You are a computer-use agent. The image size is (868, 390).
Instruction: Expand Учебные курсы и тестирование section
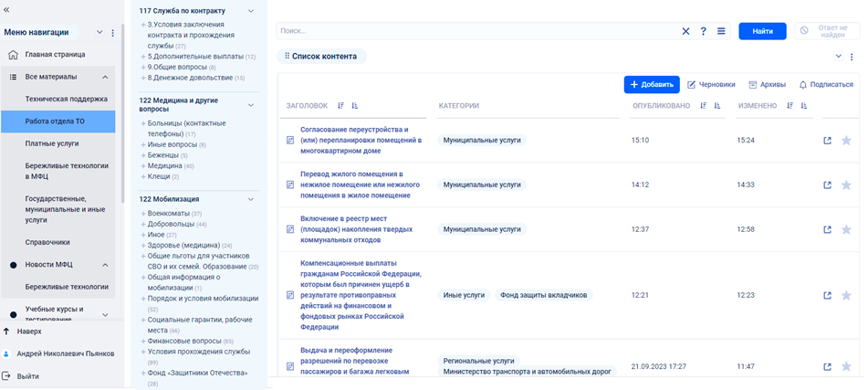coord(105,315)
